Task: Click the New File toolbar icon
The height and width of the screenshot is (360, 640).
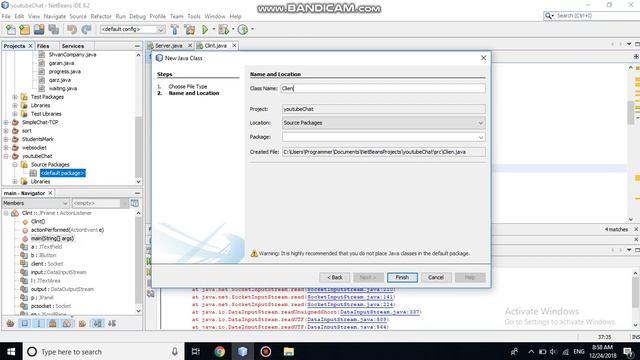Action: (10, 29)
